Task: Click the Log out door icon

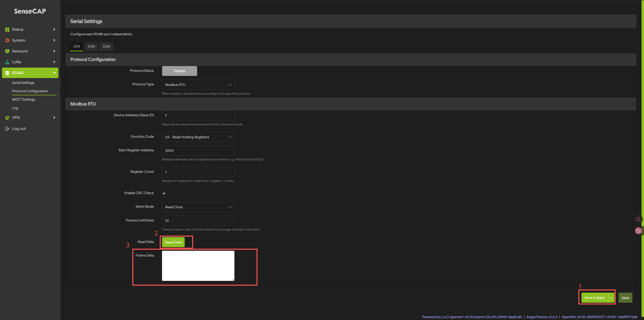Action: pyautogui.click(x=7, y=129)
